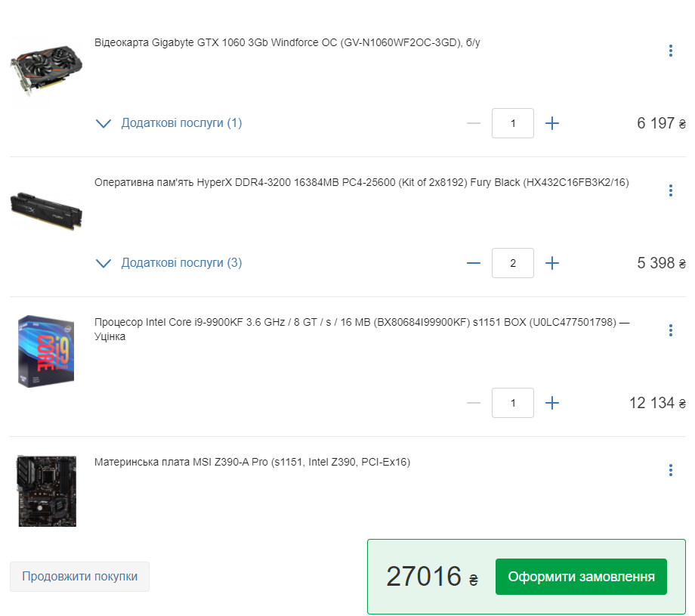Open options menu for HyperX memory item
This screenshot has height=616, width=695.
point(671,190)
